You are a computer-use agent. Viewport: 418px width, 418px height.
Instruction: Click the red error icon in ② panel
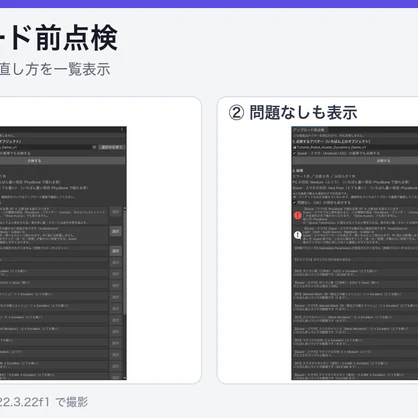tap(298, 216)
